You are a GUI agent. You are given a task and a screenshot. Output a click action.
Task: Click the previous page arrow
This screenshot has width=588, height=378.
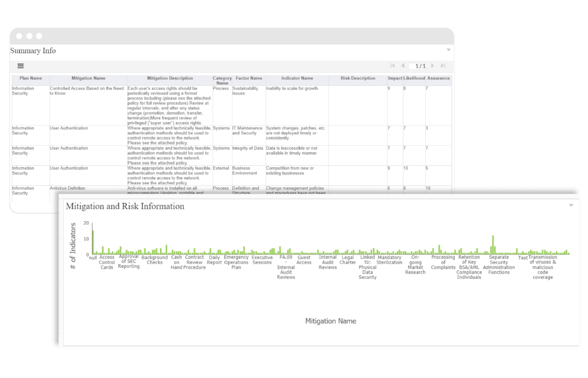click(x=403, y=65)
